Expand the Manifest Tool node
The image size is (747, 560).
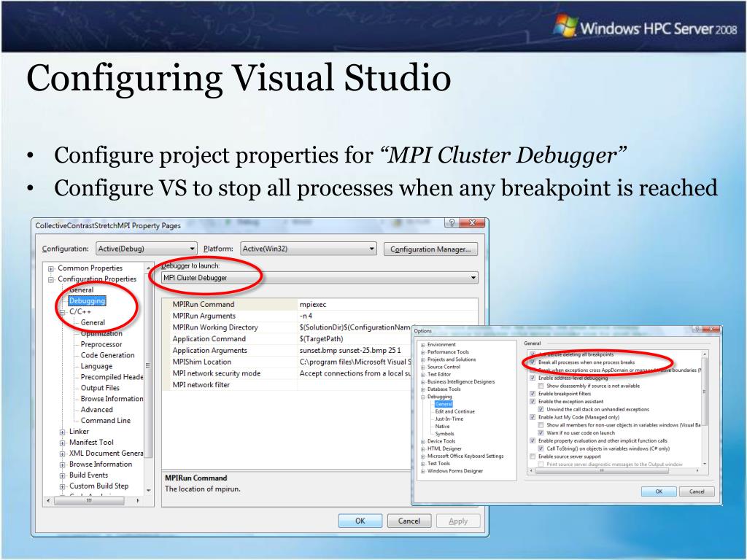63,443
